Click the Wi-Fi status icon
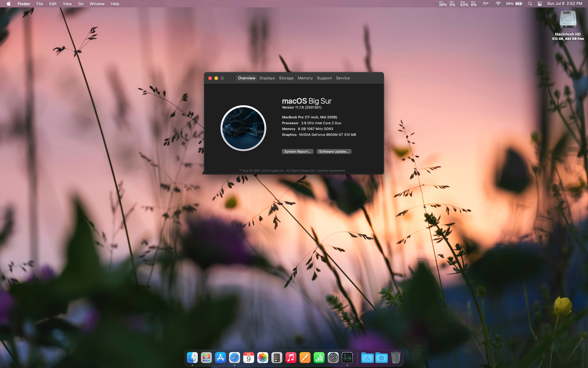 [x=498, y=4]
